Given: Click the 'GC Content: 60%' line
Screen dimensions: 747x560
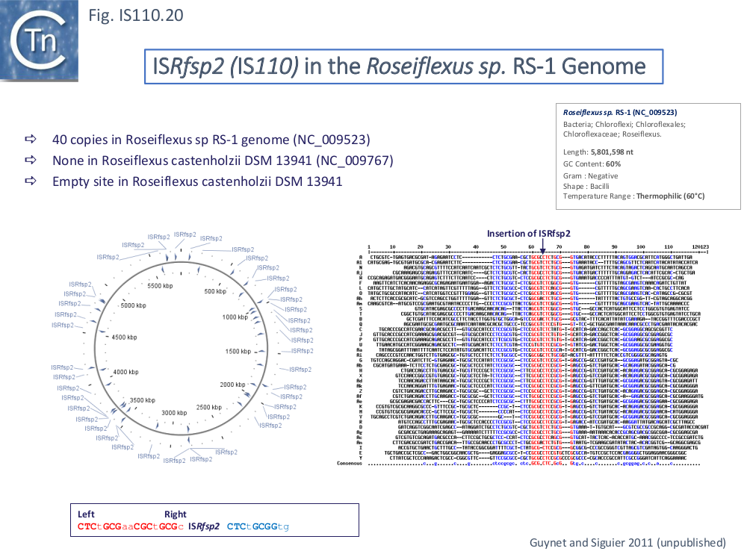Looking at the screenshot, I should [x=592, y=163].
